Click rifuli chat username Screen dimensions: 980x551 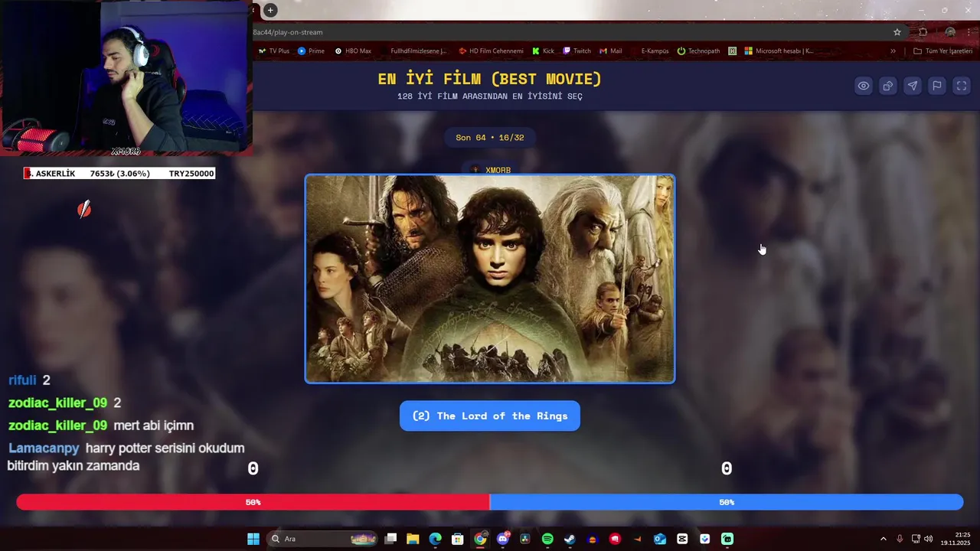click(22, 380)
